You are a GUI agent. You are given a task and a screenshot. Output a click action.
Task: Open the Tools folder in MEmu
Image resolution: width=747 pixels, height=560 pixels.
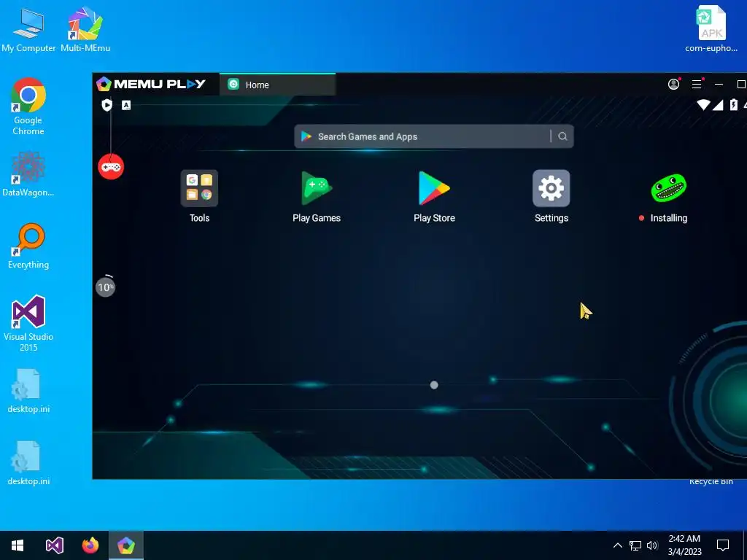tap(199, 189)
